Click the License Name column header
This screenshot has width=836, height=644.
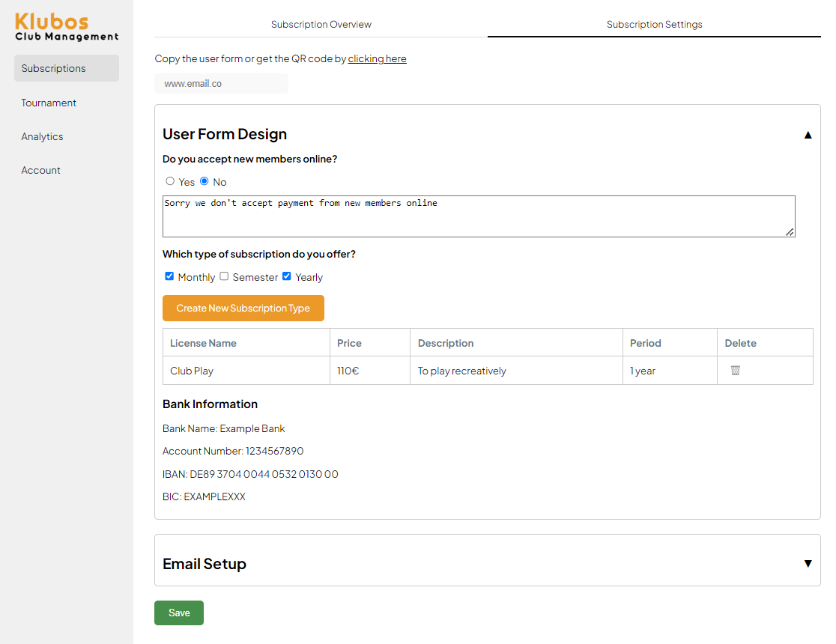(246, 343)
